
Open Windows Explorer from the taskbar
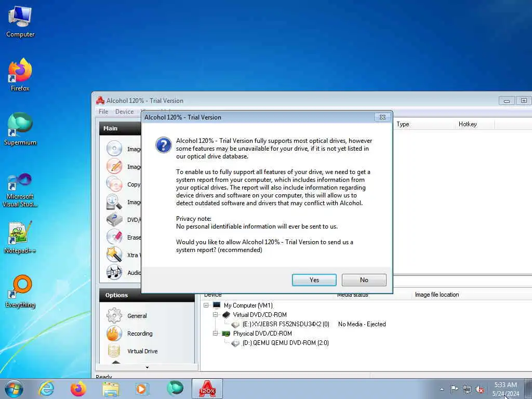coord(111,389)
